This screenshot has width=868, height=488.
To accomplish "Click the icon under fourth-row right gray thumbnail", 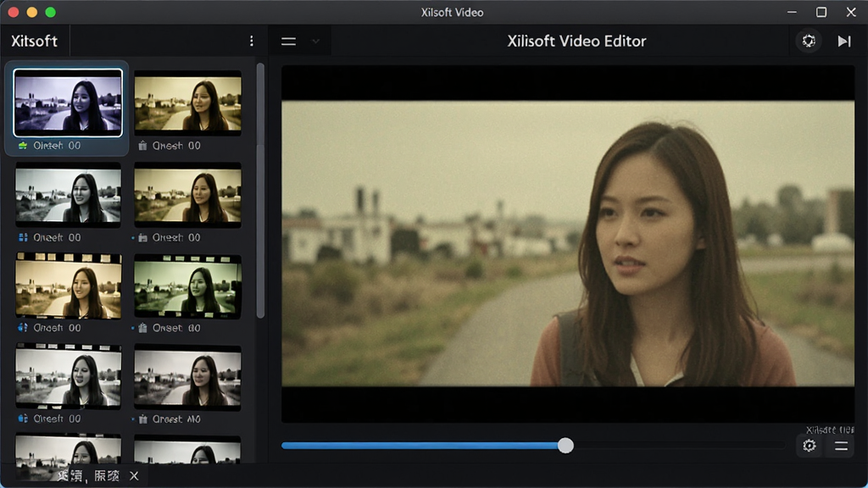I will (142, 419).
